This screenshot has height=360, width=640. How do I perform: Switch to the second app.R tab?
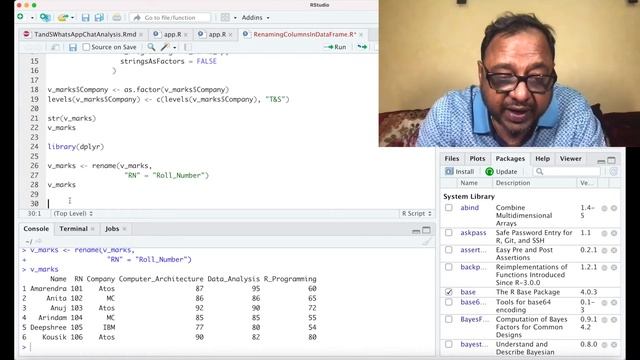coord(217,34)
